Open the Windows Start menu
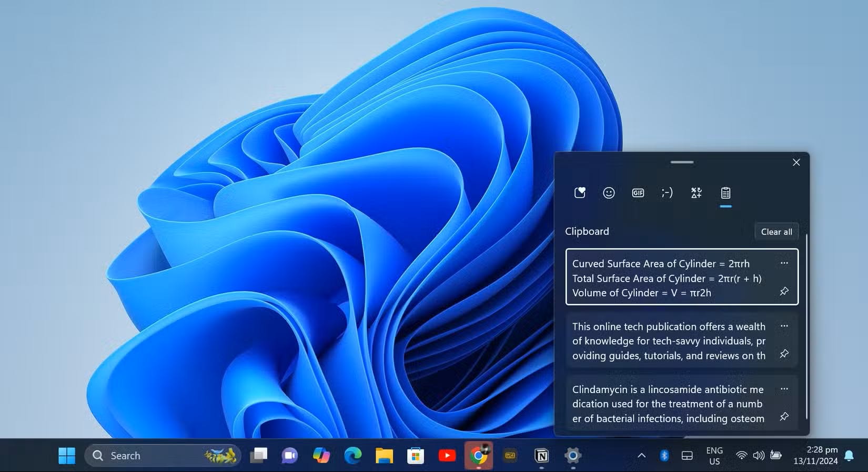Image resolution: width=868 pixels, height=472 pixels. [x=67, y=456]
